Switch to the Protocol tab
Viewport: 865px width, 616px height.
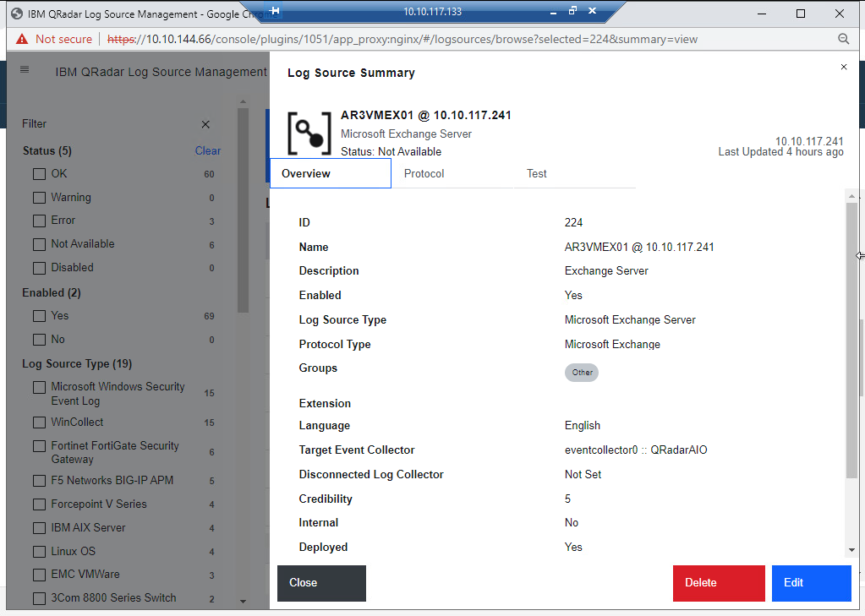(452, 173)
